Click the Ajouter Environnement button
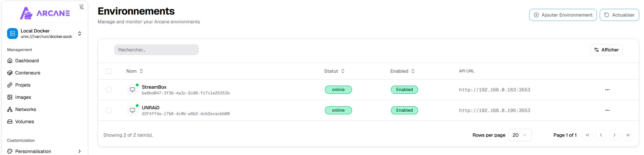 pos(563,15)
